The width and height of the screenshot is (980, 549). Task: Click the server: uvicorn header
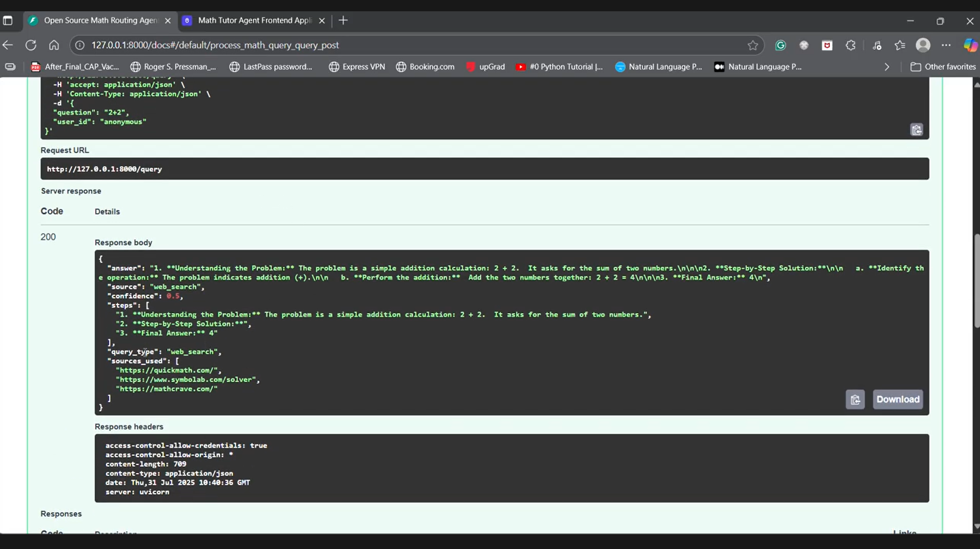click(x=137, y=492)
